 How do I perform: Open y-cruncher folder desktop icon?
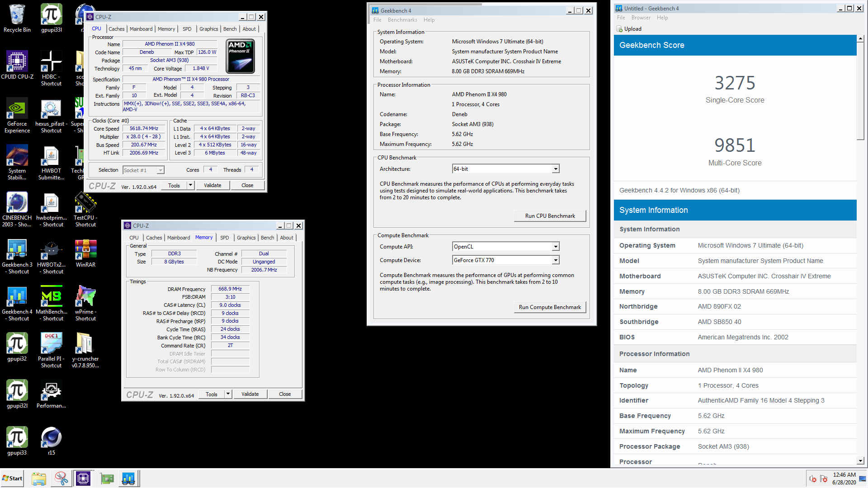(x=85, y=351)
